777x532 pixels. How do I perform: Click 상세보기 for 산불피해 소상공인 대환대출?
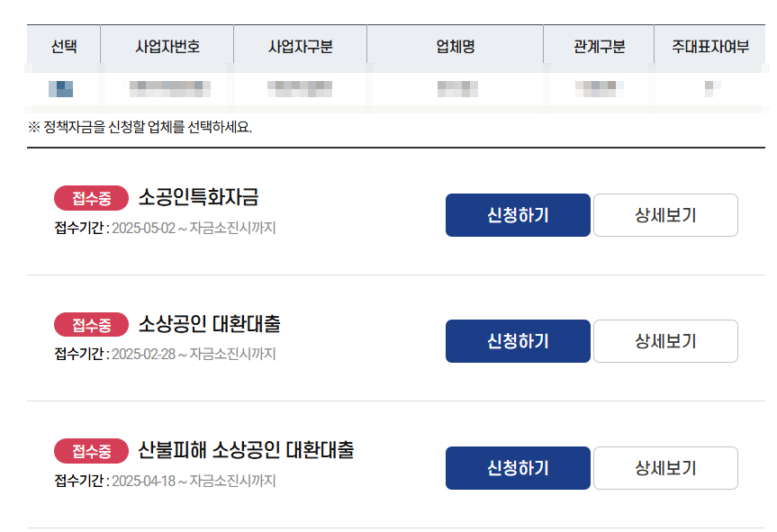tap(665, 468)
